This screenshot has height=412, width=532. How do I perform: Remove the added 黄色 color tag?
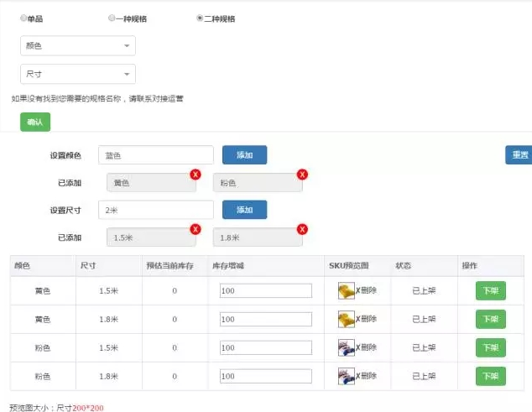click(195, 174)
